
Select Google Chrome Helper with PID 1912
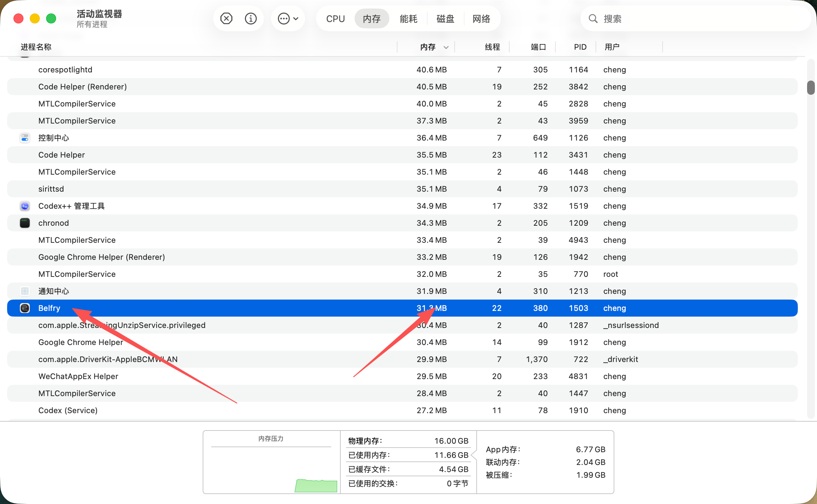[402, 342]
